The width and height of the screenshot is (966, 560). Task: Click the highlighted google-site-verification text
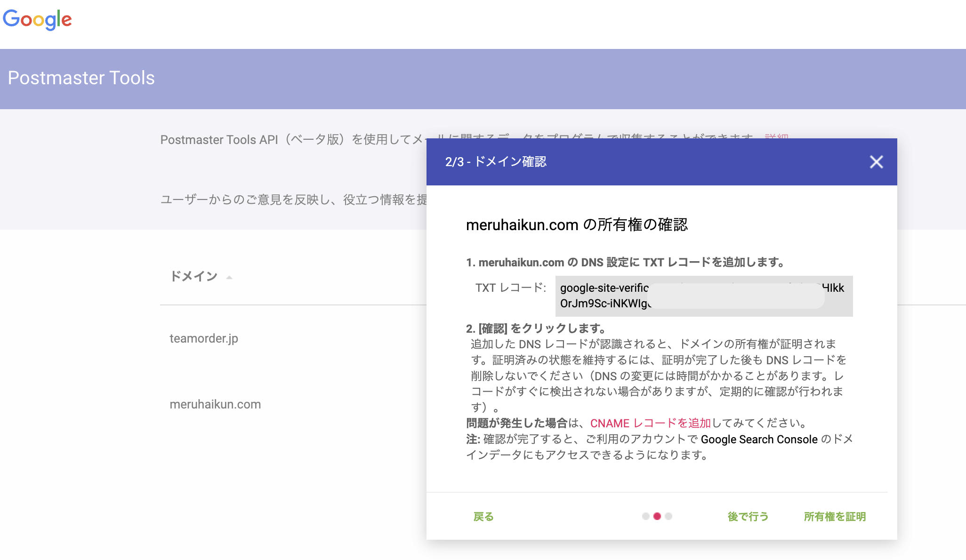(x=603, y=288)
